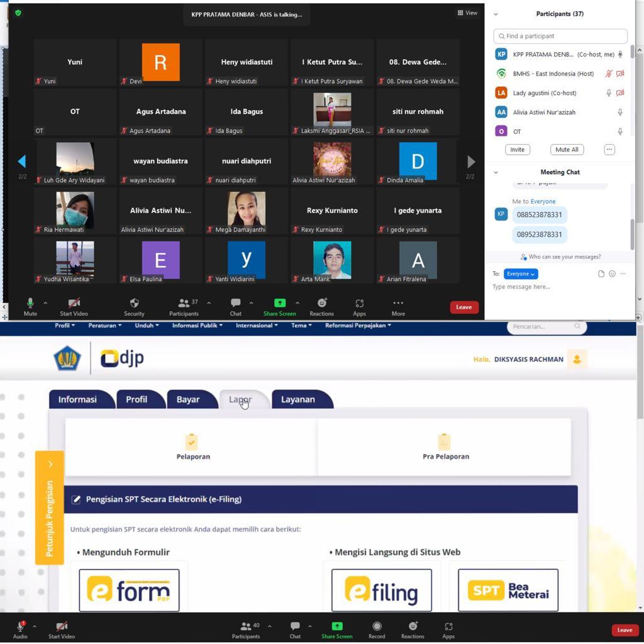Go to next gallery page arrow
This screenshot has height=644, width=644.
coord(470,162)
